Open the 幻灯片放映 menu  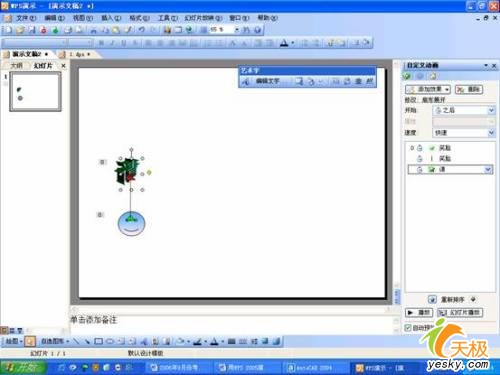[203, 18]
